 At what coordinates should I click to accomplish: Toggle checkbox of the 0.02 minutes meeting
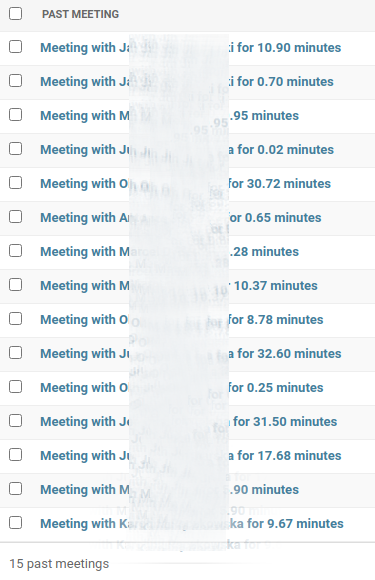[x=16, y=149]
